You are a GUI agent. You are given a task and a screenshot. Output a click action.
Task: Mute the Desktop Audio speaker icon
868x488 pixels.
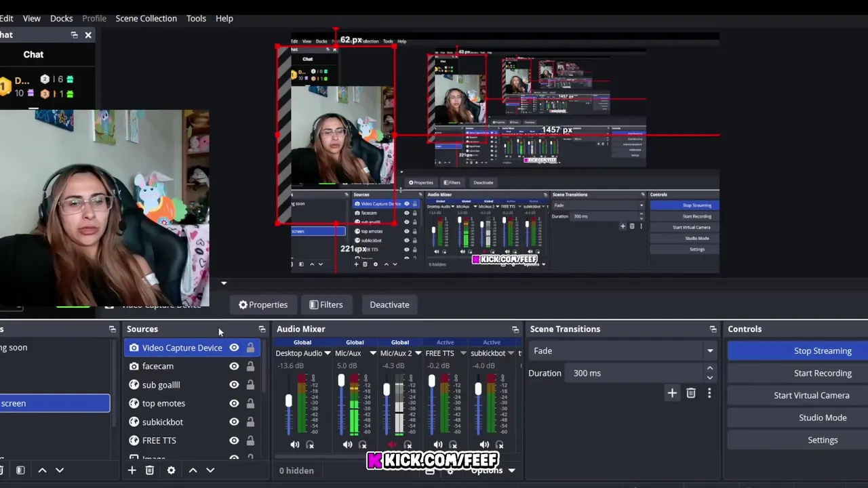click(x=295, y=445)
